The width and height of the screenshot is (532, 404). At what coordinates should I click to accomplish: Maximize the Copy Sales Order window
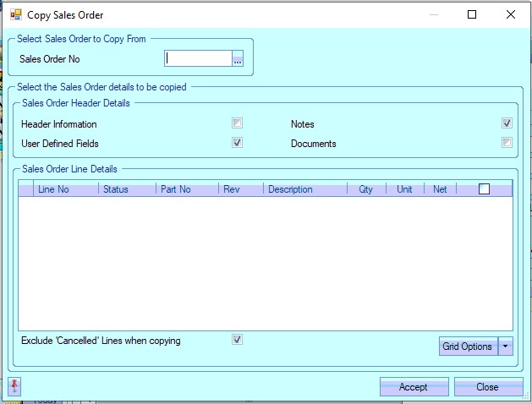coord(472,14)
